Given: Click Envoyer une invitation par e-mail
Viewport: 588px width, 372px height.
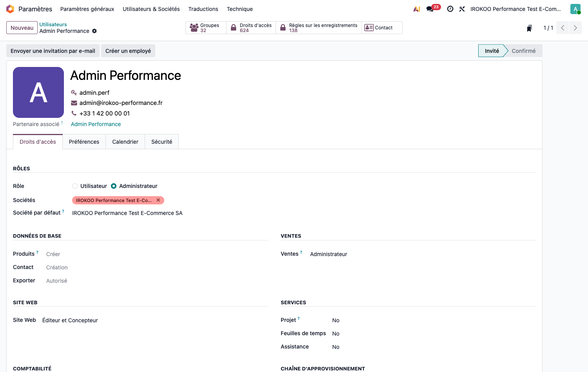Looking at the screenshot, I should [53, 51].
